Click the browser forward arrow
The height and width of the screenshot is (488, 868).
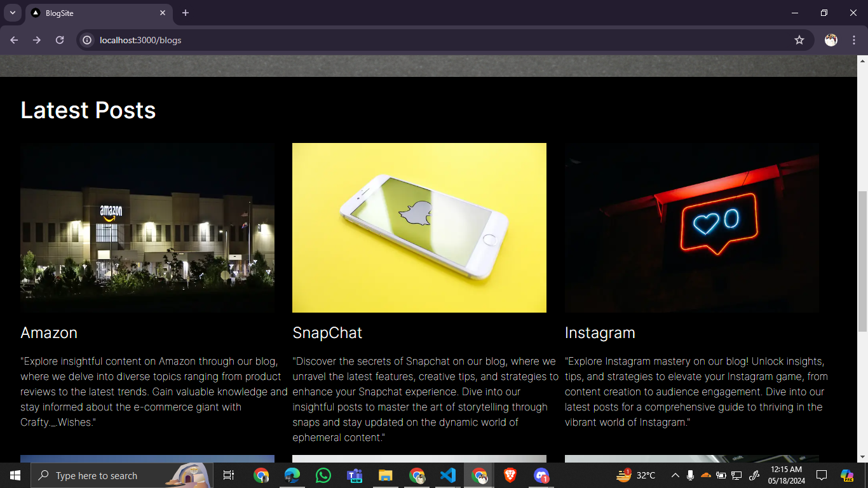(37, 40)
